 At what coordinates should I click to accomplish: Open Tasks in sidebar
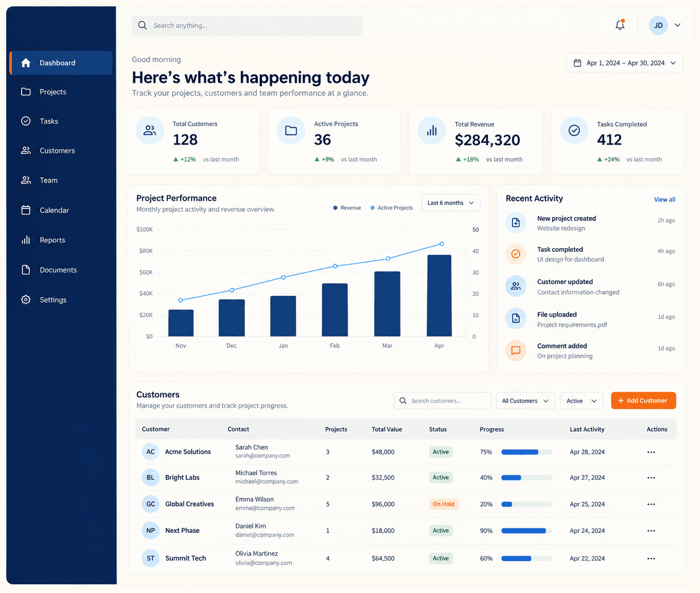pyautogui.click(x=61, y=121)
